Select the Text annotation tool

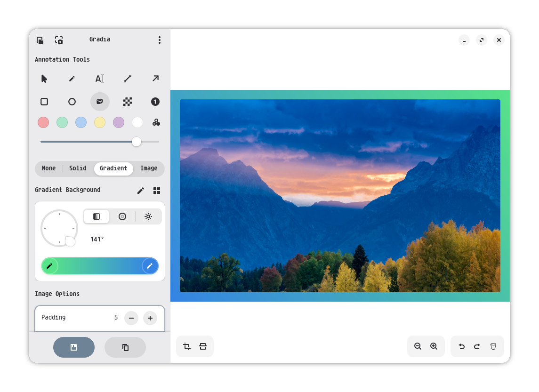99,79
